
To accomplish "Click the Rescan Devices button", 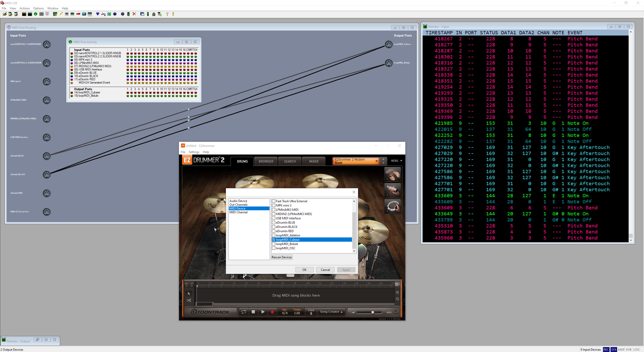I will point(282,257).
